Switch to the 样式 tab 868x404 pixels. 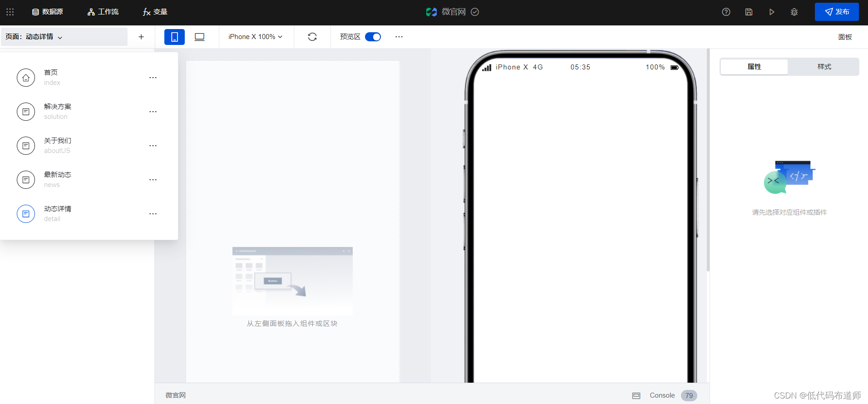coord(824,67)
